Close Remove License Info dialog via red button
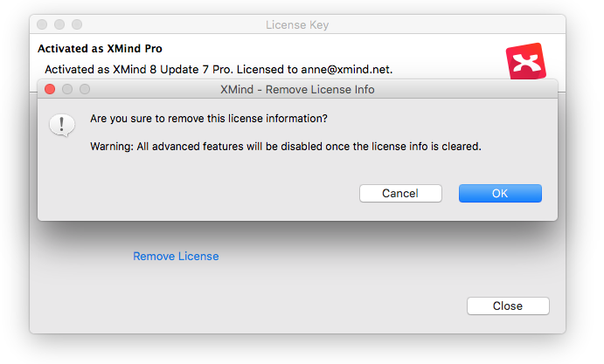The height and width of the screenshot is (364, 604). (x=50, y=89)
